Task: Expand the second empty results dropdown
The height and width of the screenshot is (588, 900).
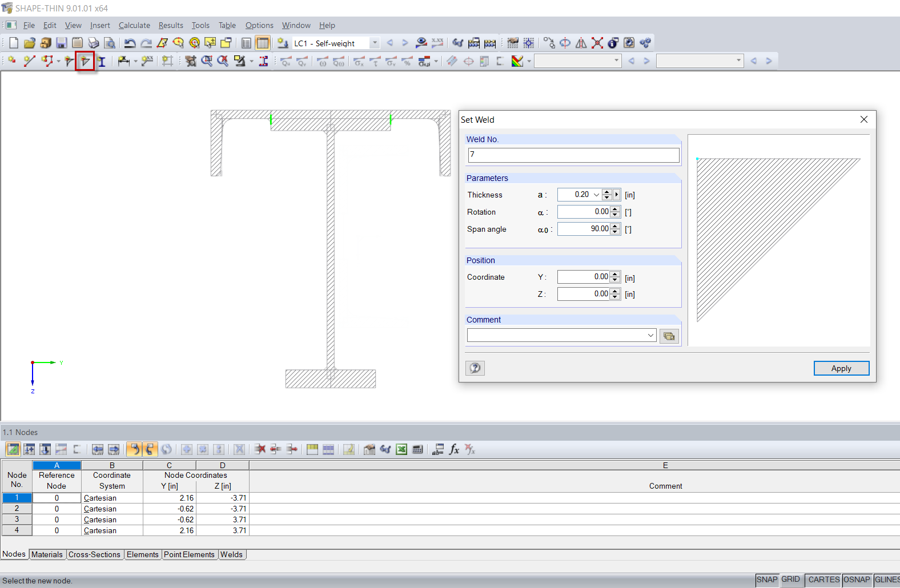Action: click(x=738, y=61)
